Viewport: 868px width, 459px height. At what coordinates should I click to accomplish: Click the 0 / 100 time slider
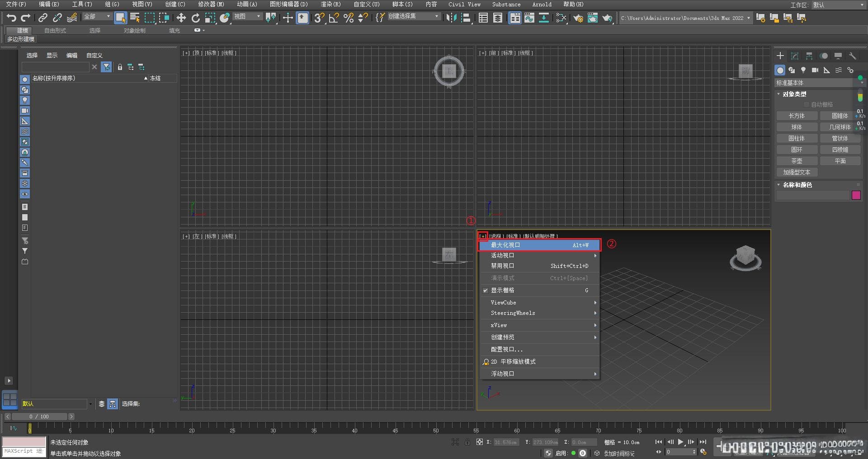pos(39,417)
